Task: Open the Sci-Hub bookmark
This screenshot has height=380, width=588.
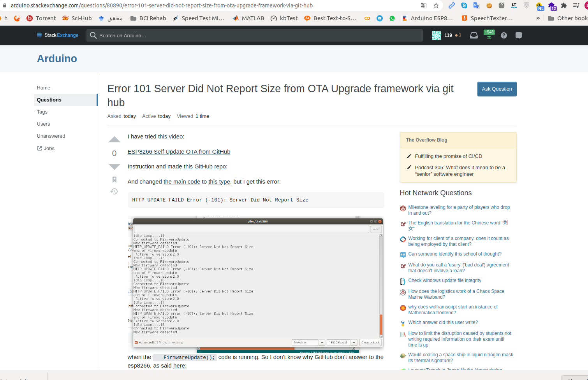Action: point(77,18)
